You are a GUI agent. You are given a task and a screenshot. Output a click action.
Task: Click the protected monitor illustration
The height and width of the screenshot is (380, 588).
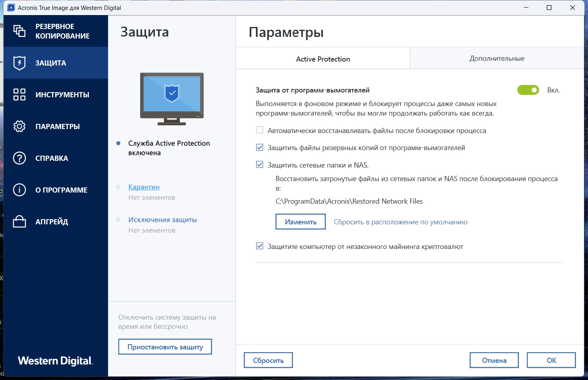[172, 99]
